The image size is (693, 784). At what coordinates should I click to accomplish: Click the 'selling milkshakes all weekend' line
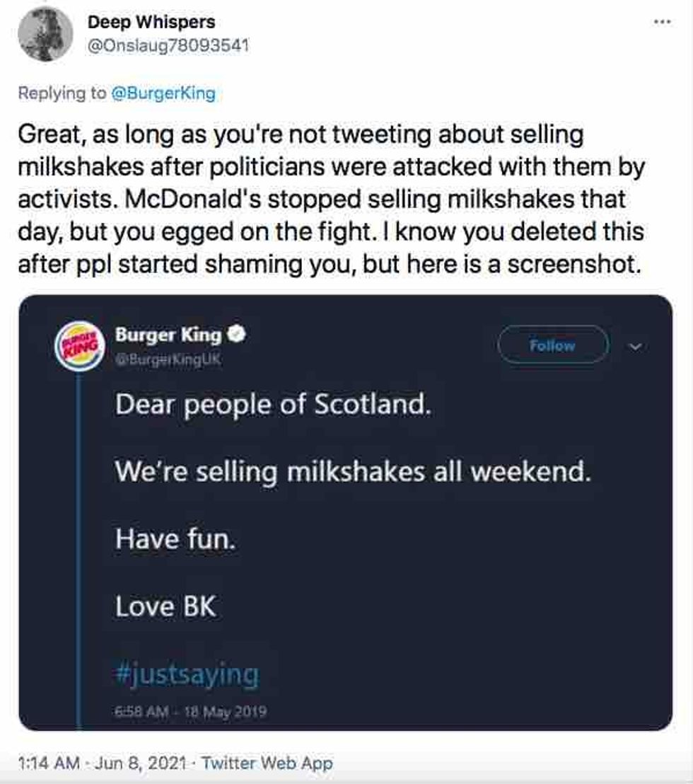(x=352, y=471)
